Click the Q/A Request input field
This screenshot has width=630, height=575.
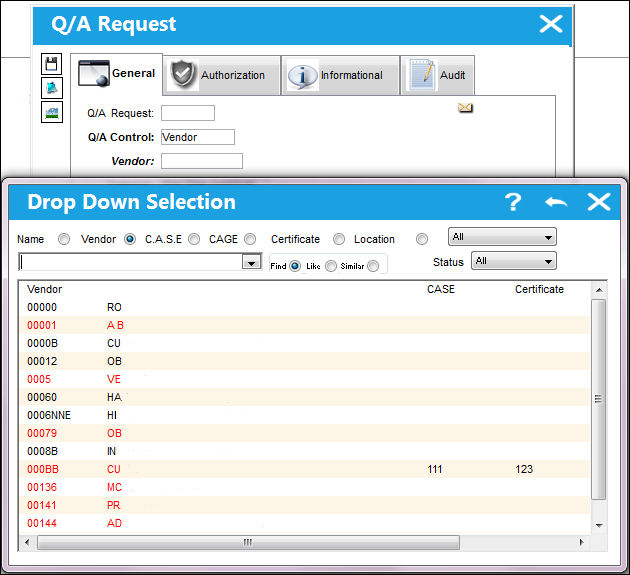tap(188, 113)
